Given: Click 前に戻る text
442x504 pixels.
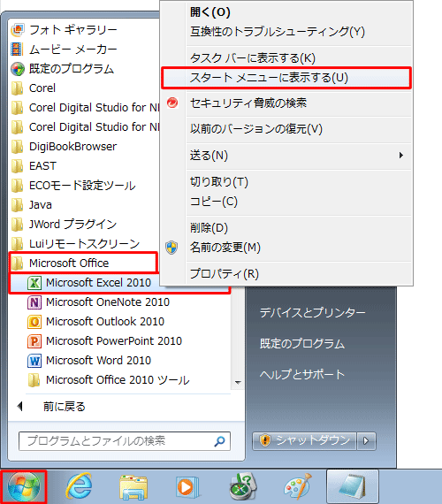Looking at the screenshot, I should coord(65,407).
